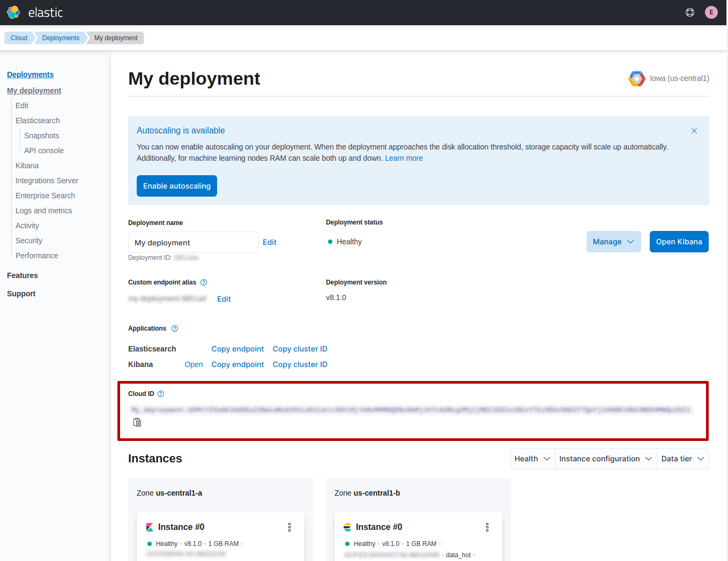728x561 pixels.
Task: Open the Manage dropdown
Action: point(613,242)
